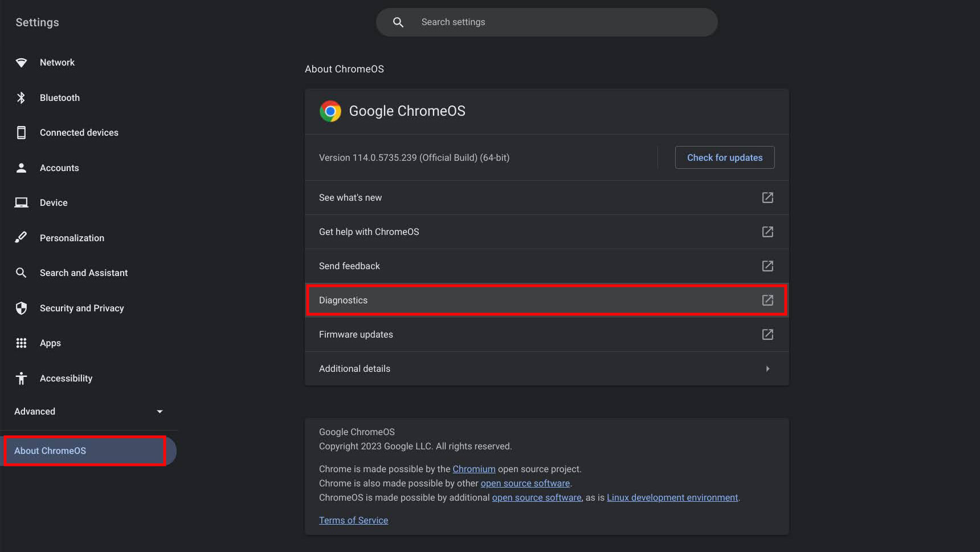
Task: Open Device settings in sidebar
Action: [54, 203]
